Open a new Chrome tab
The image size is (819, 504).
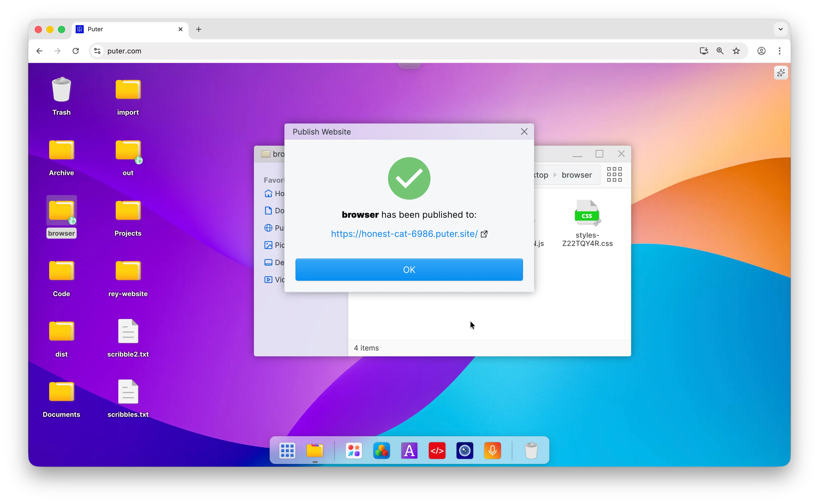(198, 29)
